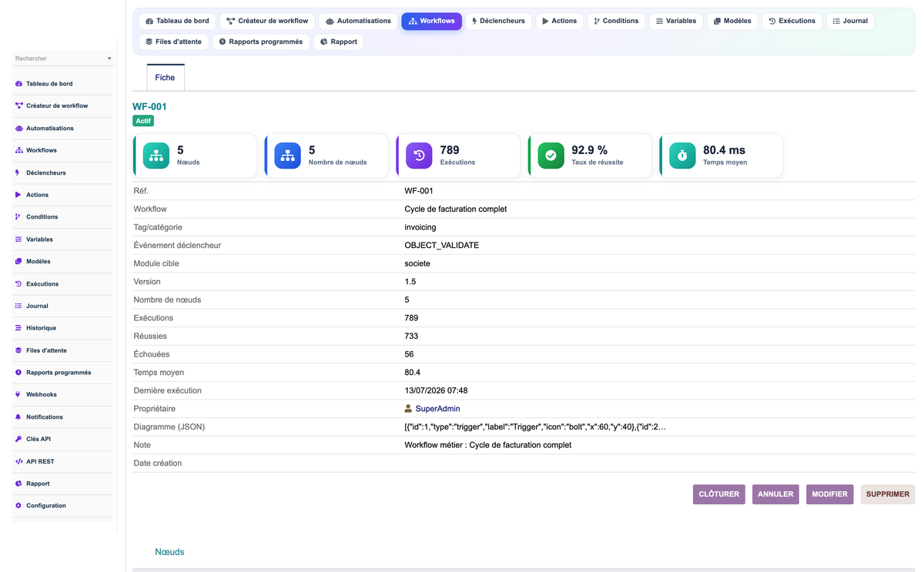Click the Rechercher search field
Image resolution: width=924 pixels, height=572 pixels.
(64, 59)
